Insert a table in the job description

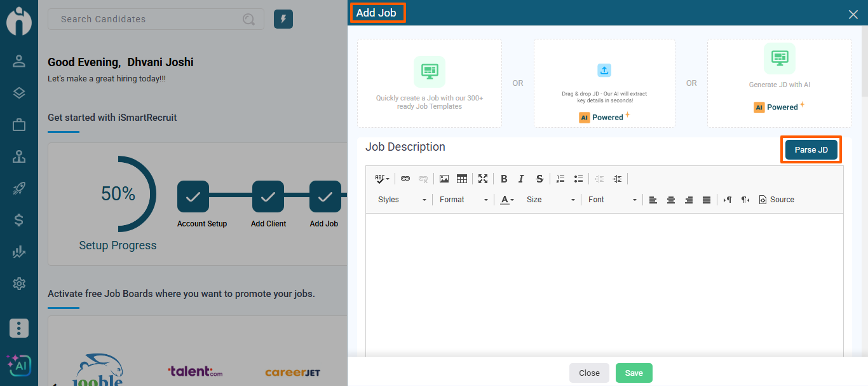(x=462, y=179)
